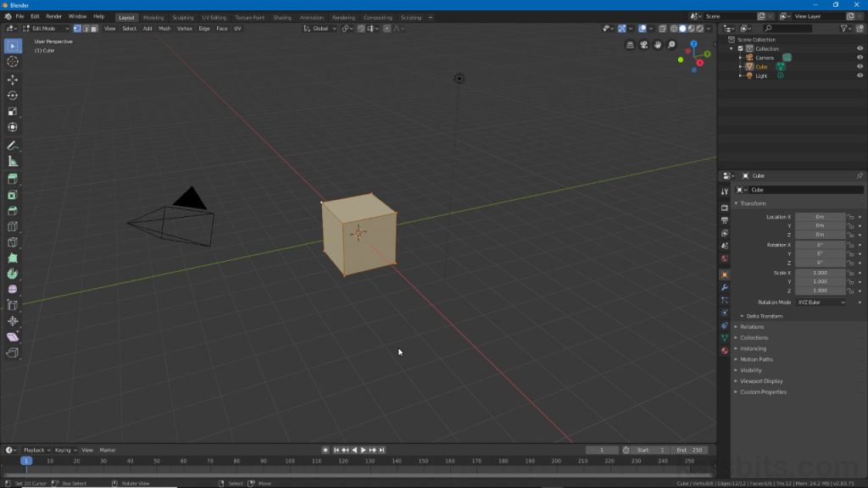Viewport: 868px width, 488px height.
Task: Toggle the Cube's visibility eye in outliner
Action: [x=859, y=66]
